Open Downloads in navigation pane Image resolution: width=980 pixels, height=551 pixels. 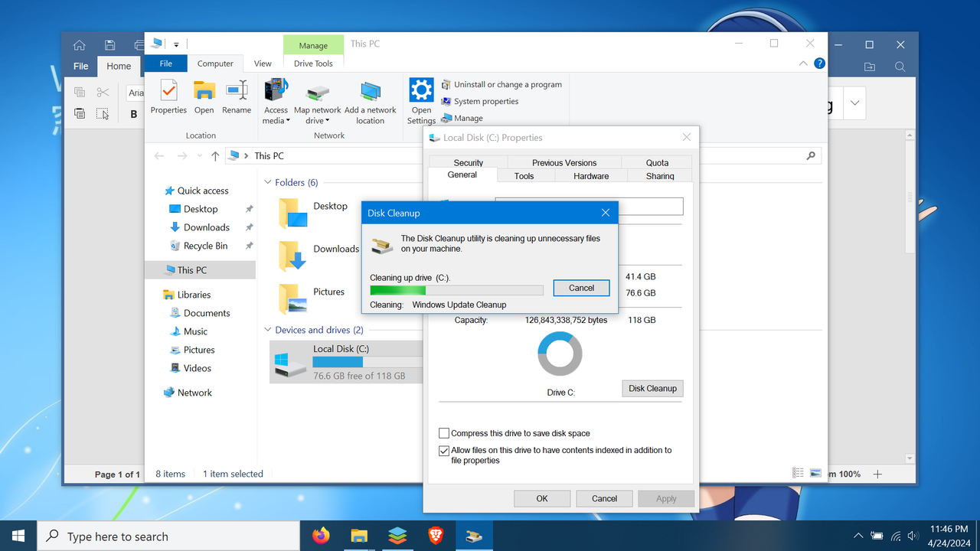pyautogui.click(x=206, y=227)
